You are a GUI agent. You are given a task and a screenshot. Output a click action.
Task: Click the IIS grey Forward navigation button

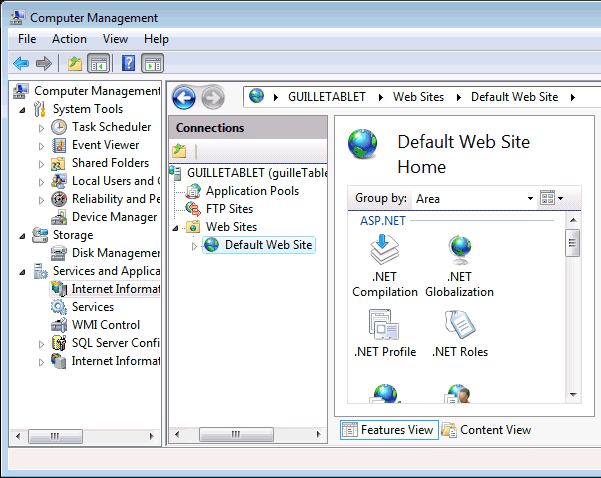(x=213, y=97)
